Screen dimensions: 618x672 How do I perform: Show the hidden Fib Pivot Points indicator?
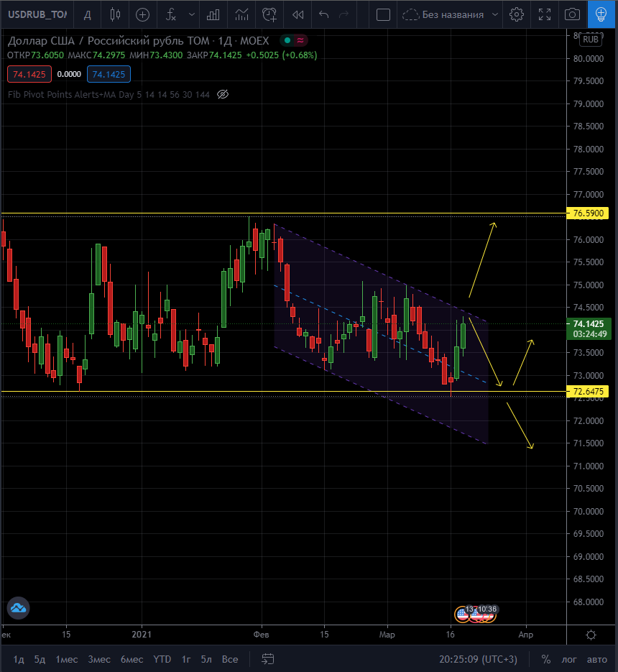[223, 94]
